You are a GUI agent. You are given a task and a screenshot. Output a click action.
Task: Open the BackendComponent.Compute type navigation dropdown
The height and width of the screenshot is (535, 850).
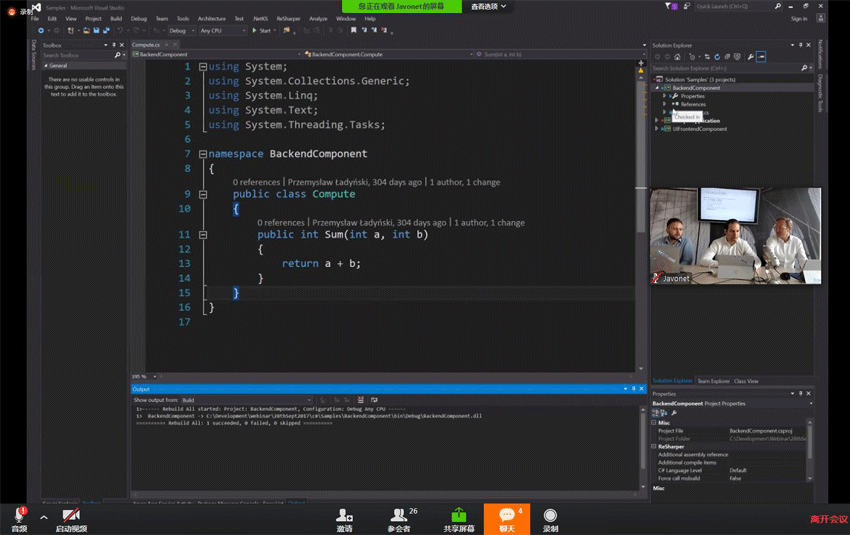pyautogui.click(x=389, y=54)
